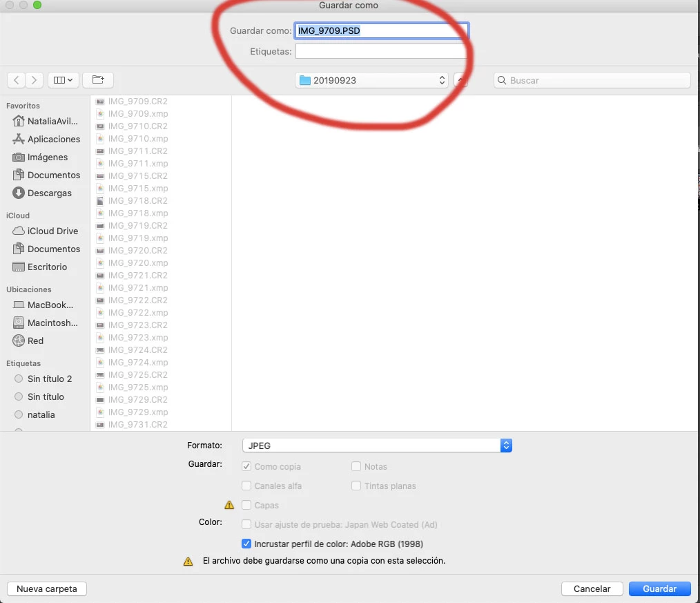Select Escritorio in iCloud section
Image resolution: width=700 pixels, height=603 pixels.
(x=40, y=267)
